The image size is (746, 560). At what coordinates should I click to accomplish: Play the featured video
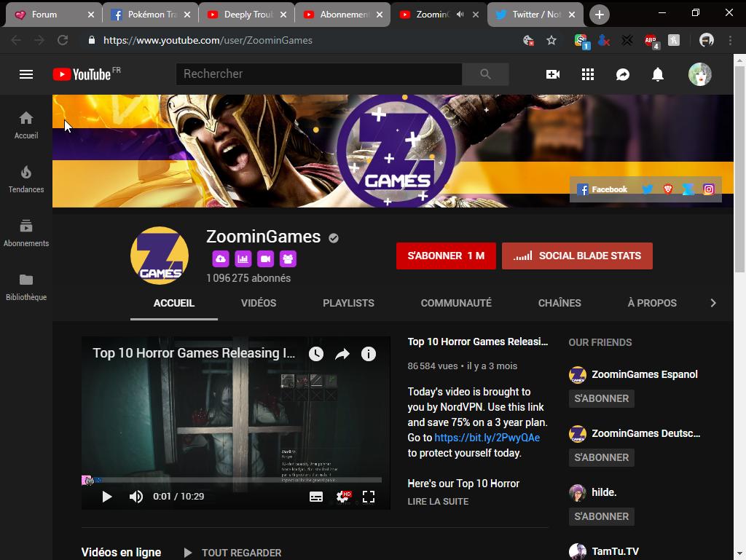tap(107, 497)
